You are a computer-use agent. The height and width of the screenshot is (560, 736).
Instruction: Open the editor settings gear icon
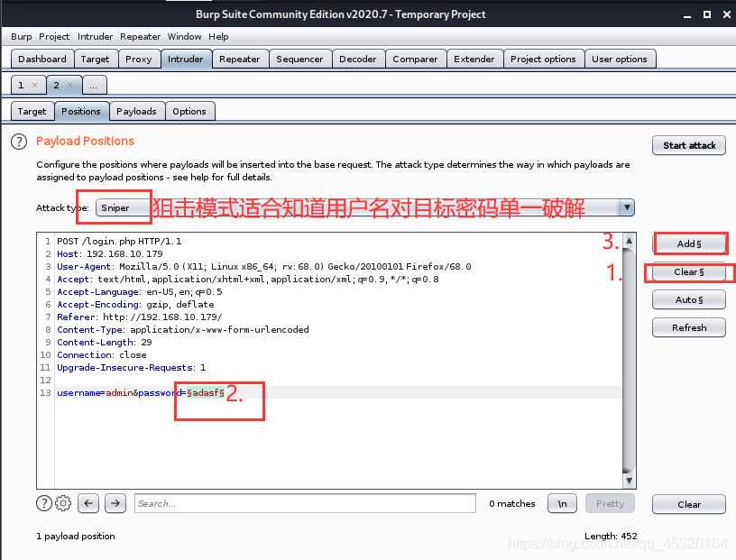[x=63, y=503]
